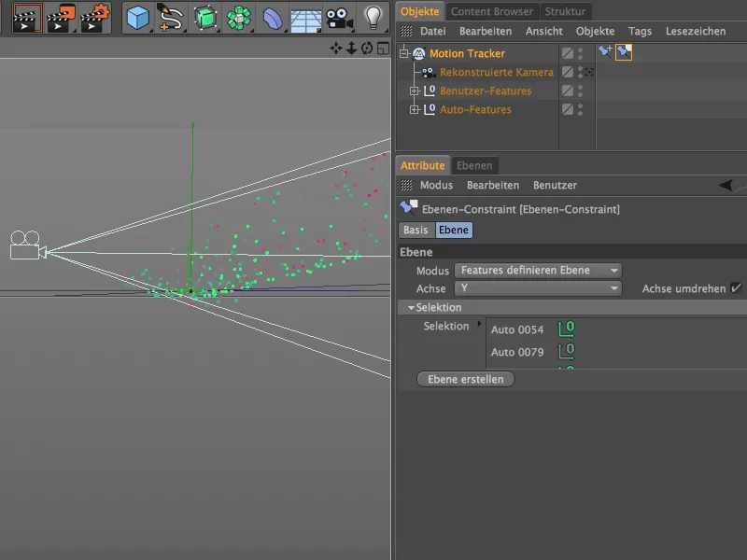Toggle Auto-Features visibility dots

[580, 109]
